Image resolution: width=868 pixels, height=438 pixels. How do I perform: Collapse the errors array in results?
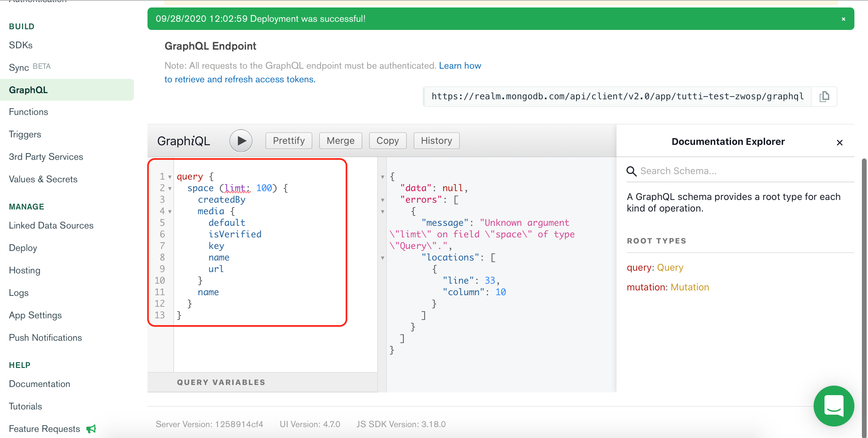(x=382, y=200)
